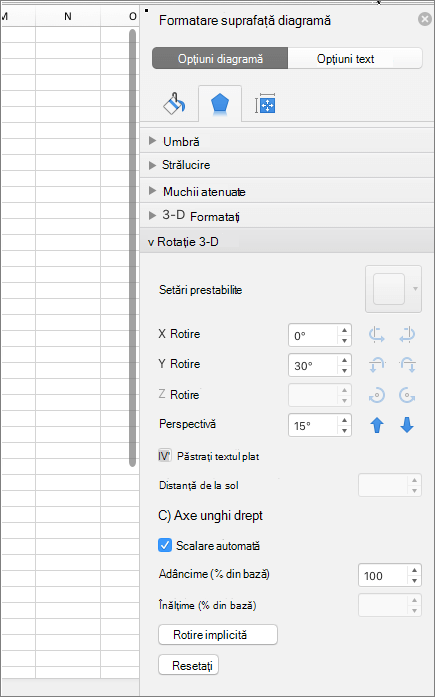
Task: Open the Size & Properties tab icon
Action: [265, 104]
